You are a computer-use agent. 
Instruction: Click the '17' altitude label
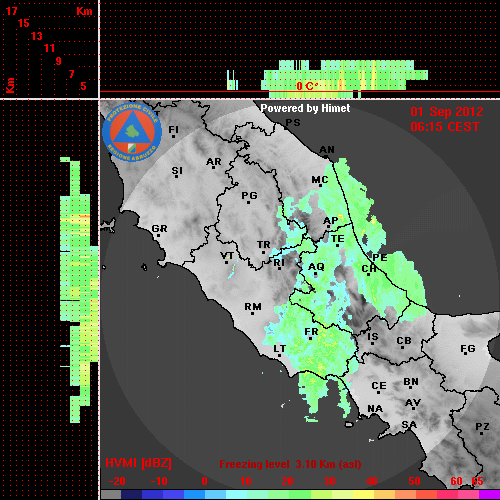[11, 11]
